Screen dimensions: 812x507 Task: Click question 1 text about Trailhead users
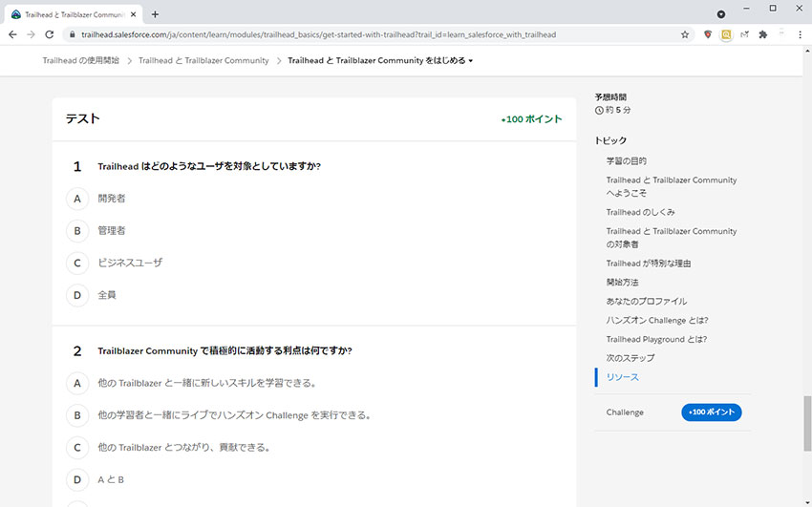(x=209, y=166)
